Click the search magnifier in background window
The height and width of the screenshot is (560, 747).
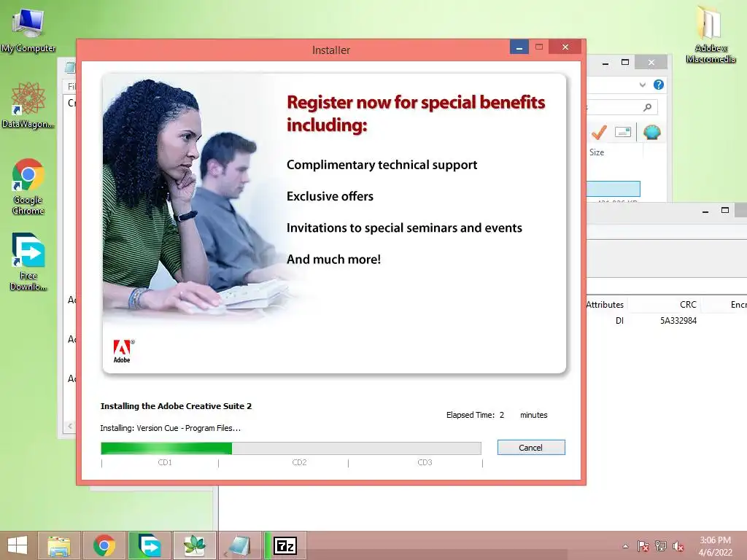tap(647, 107)
